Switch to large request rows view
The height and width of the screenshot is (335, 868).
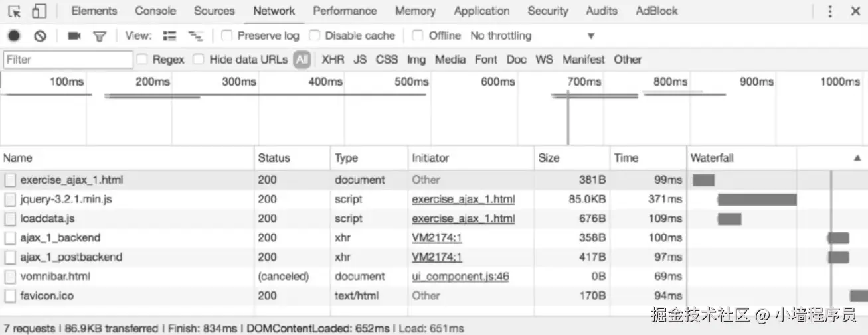point(170,36)
